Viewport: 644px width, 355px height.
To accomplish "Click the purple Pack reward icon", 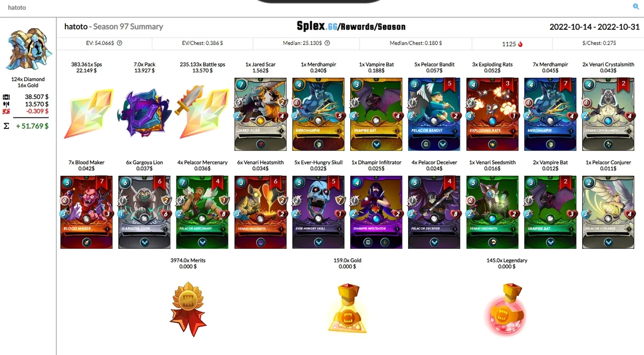I will [145, 113].
